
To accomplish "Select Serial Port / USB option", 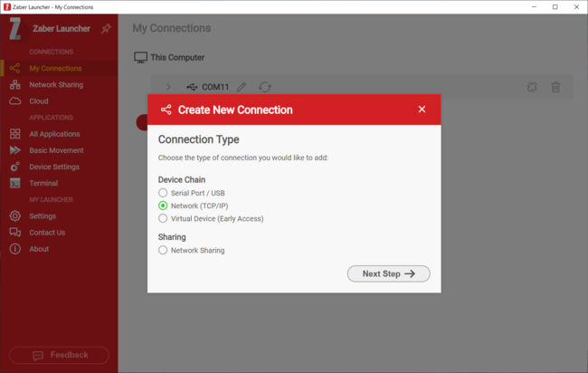I will 163,193.
